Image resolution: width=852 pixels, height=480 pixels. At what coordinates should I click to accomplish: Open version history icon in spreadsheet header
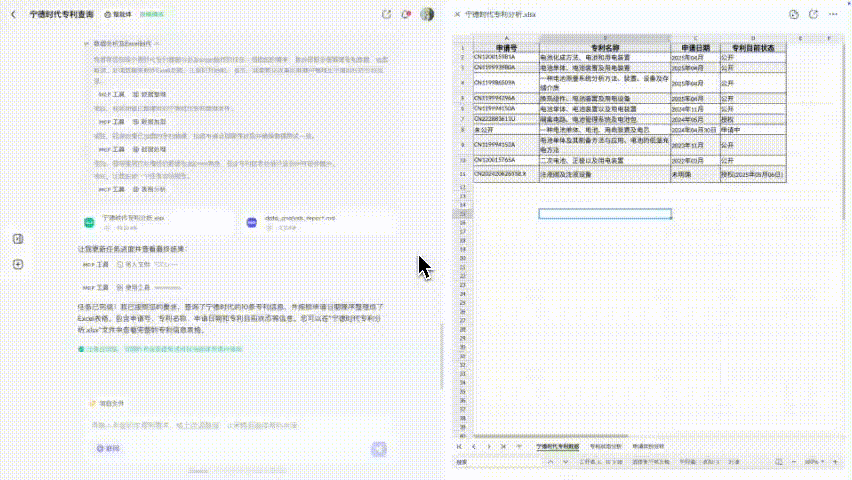click(794, 15)
